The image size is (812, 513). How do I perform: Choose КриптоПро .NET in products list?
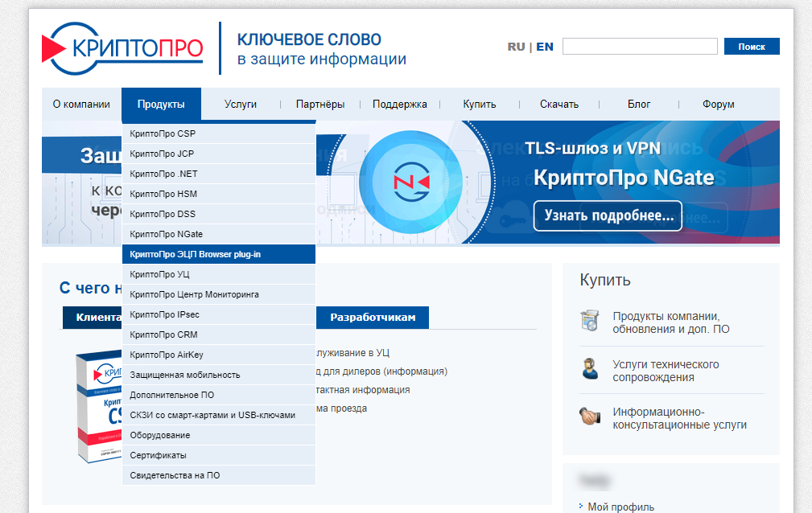point(219,174)
